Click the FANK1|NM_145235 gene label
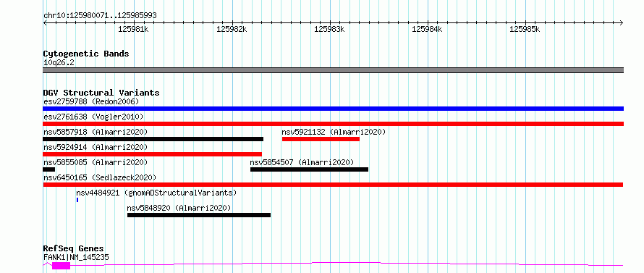Viewport: 644px width, 273px height. pos(76,257)
